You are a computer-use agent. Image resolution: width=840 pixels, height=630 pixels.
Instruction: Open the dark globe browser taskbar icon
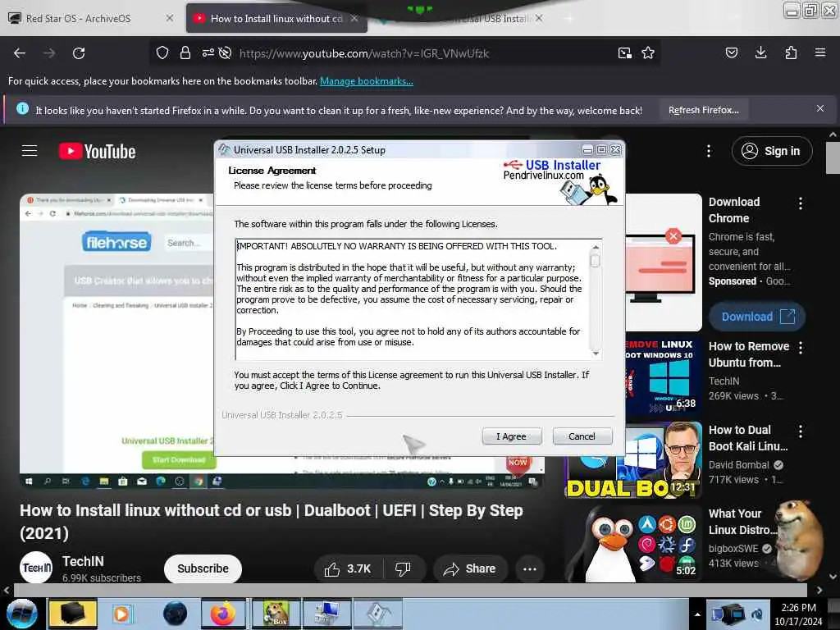pos(176,614)
